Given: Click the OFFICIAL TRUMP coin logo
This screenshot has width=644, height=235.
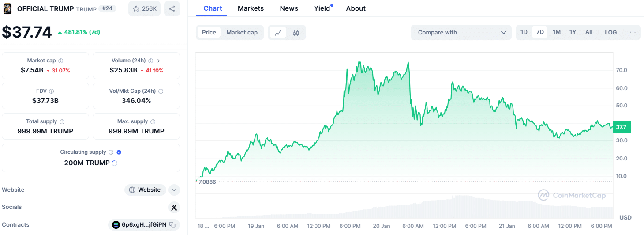Looking at the screenshot, I should 7,8.
